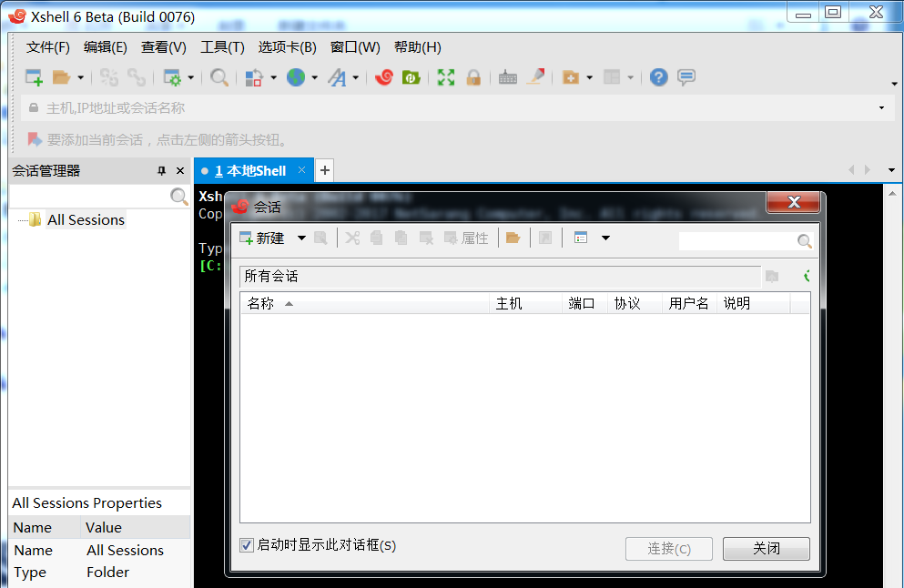Screen dimensions: 904x588
Task: Add a new tab with the plus button
Action: [x=325, y=170]
